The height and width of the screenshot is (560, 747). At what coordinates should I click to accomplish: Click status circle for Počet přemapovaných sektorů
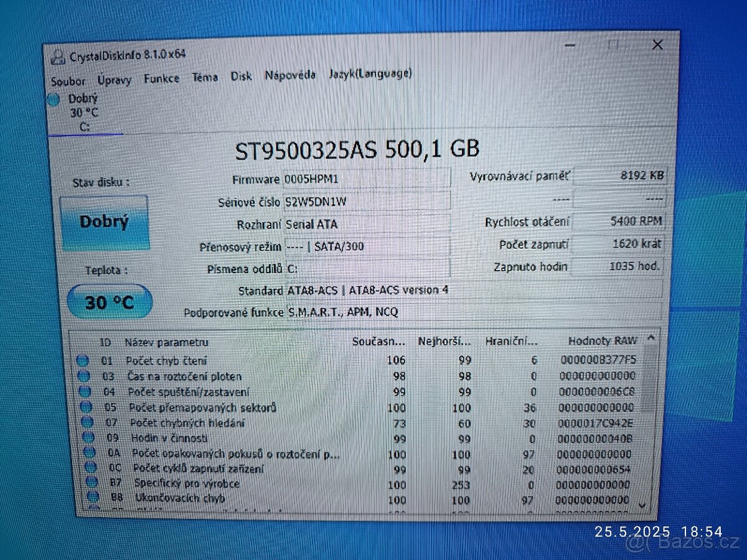(x=87, y=408)
